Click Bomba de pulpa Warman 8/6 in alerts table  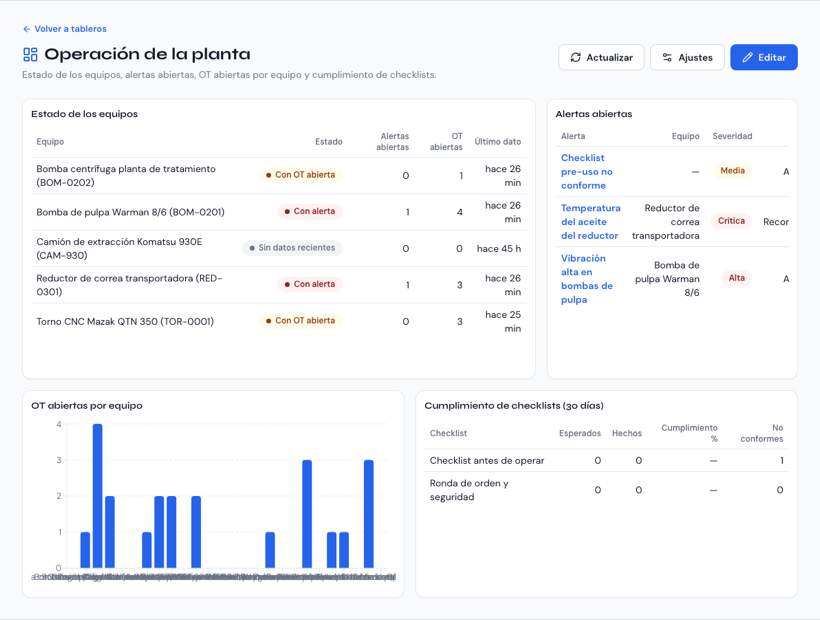pos(667,279)
